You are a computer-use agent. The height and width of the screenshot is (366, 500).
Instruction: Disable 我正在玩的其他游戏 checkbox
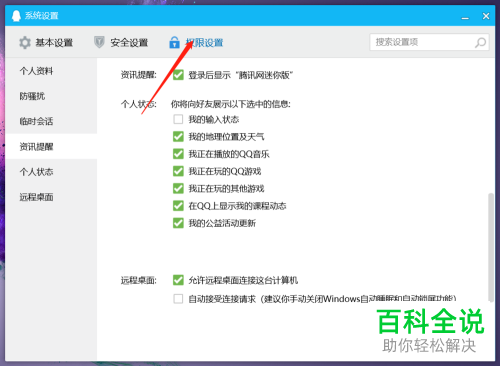tap(178, 189)
